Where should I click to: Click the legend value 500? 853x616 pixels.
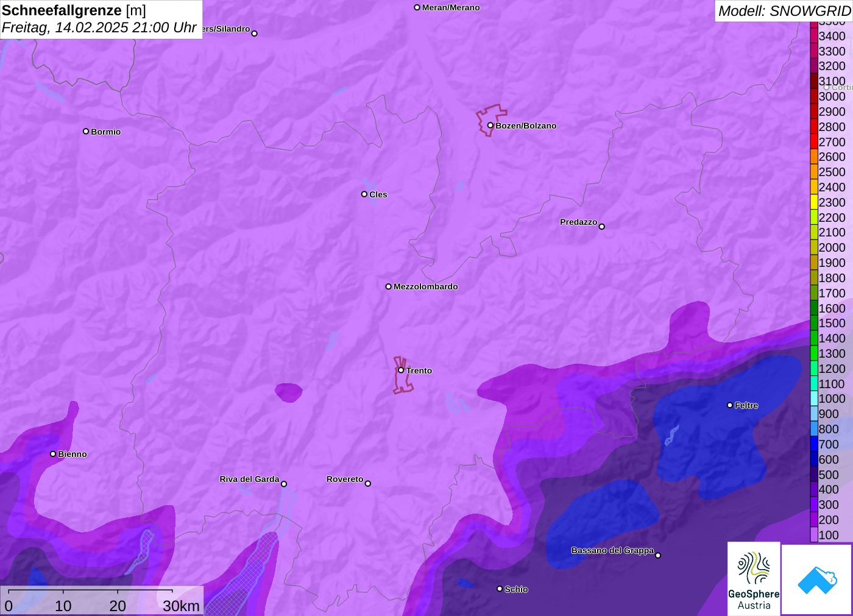pos(829,475)
